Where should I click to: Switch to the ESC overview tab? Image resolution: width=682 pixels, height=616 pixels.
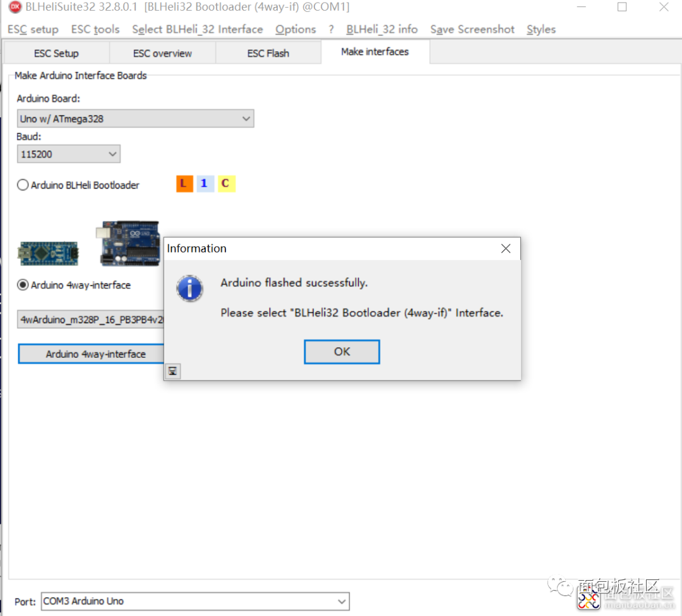pos(162,54)
